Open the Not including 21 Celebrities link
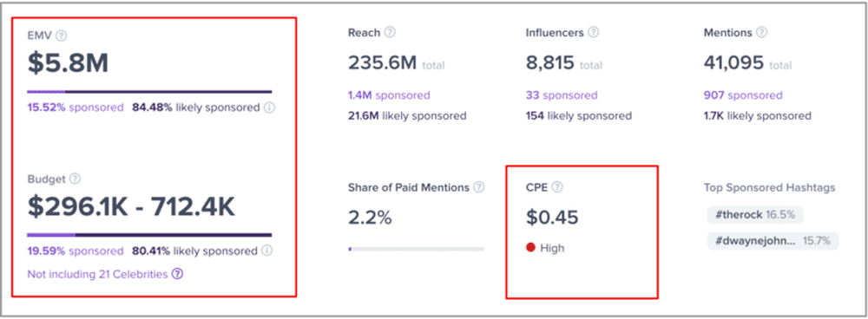This screenshot has width=868, height=319. (x=97, y=274)
